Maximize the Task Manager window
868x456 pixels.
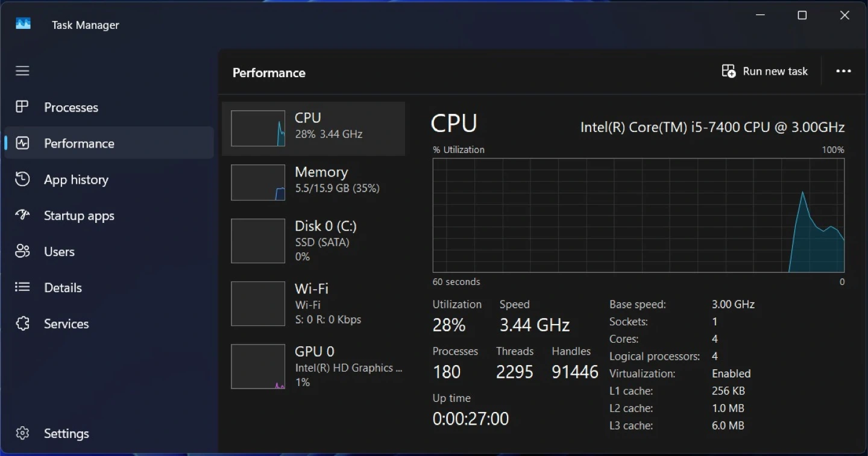pyautogui.click(x=802, y=16)
